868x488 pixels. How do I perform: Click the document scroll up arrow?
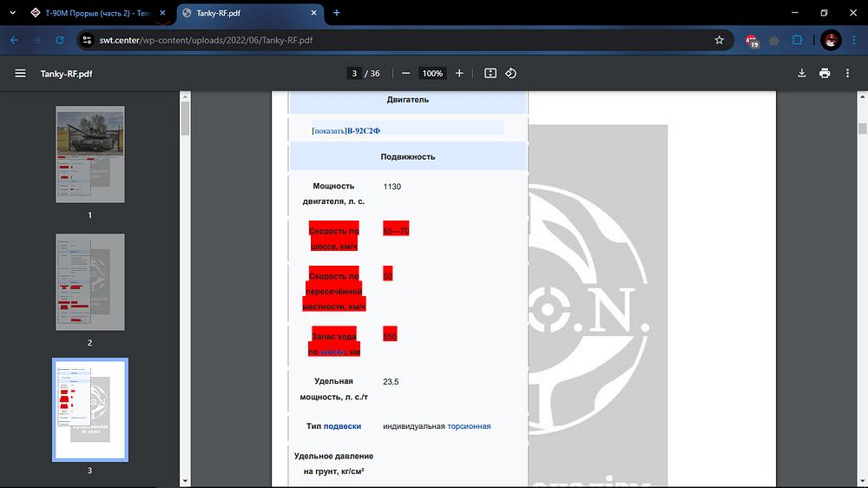tap(863, 96)
